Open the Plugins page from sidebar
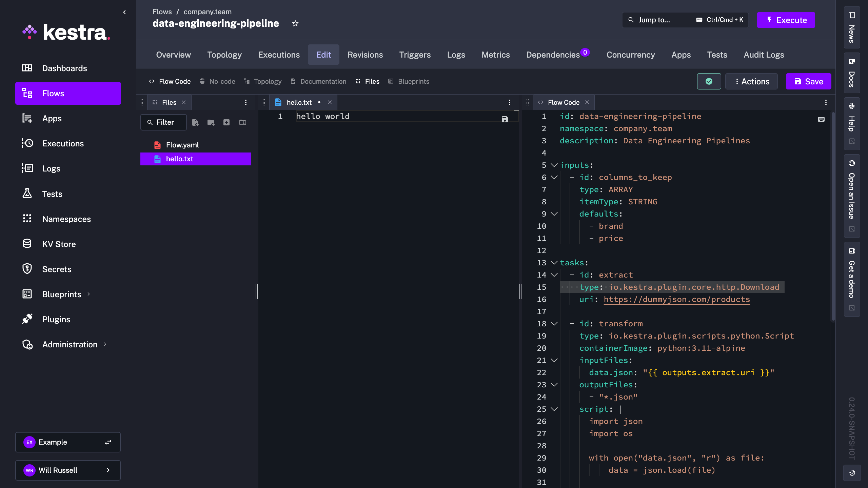This screenshot has width=868, height=488. click(x=56, y=319)
